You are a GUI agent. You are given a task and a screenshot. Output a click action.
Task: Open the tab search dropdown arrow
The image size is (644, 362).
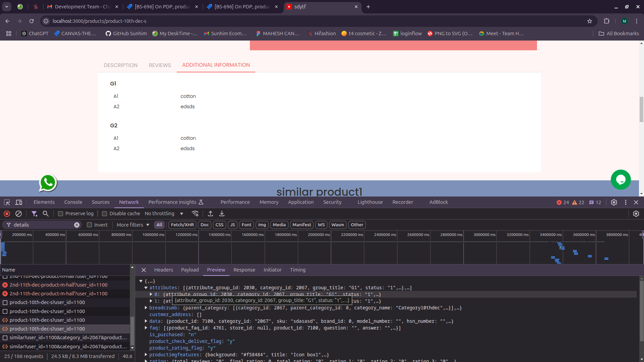coord(7,7)
